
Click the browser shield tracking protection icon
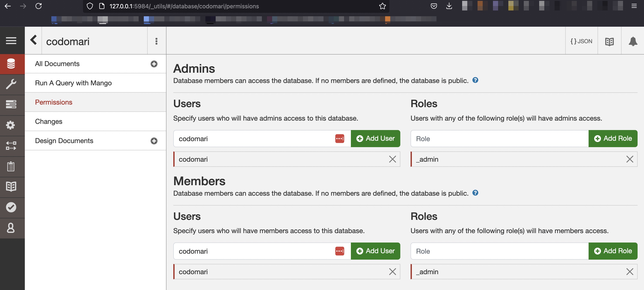[90, 6]
